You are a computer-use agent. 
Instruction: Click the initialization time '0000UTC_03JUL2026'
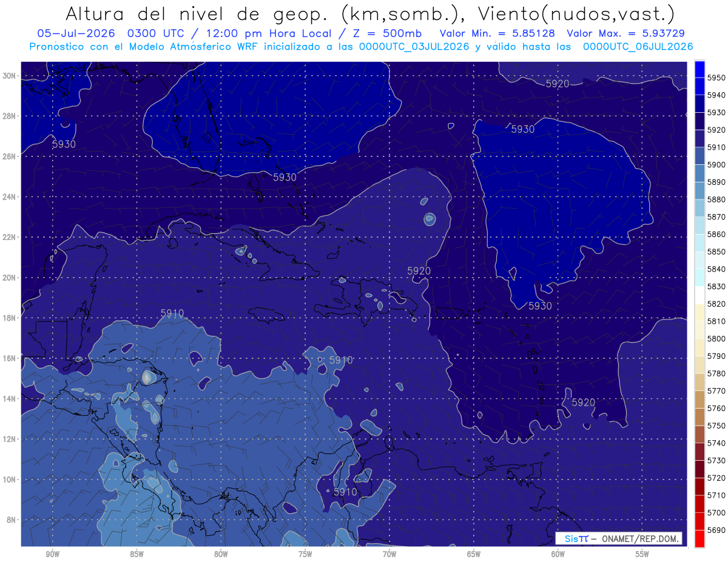(414, 46)
